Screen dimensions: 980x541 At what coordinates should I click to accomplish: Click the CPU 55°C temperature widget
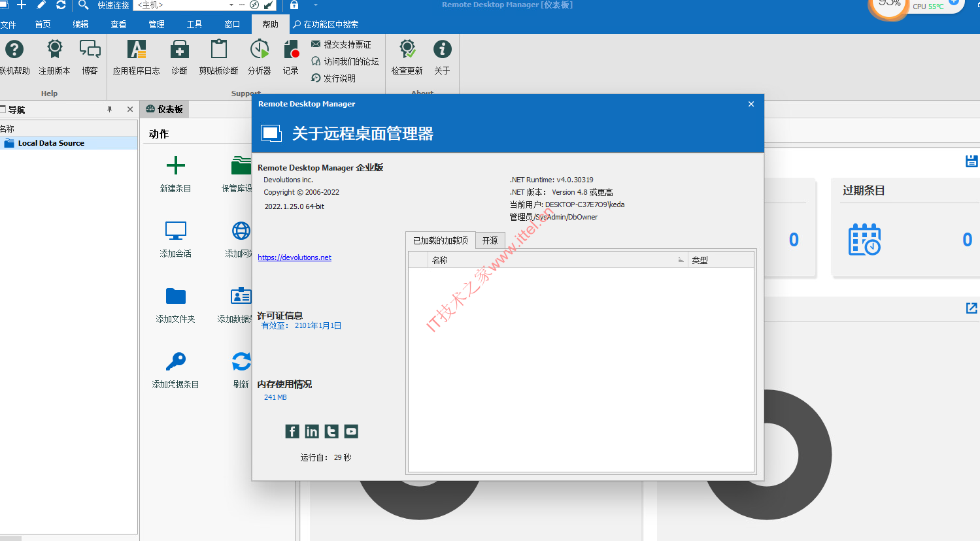click(928, 6)
